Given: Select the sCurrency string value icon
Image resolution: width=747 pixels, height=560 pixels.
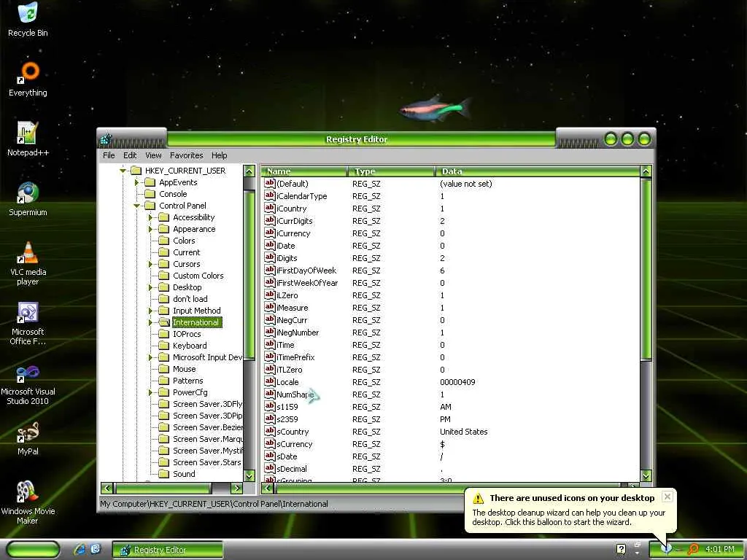Looking at the screenshot, I should (270, 443).
